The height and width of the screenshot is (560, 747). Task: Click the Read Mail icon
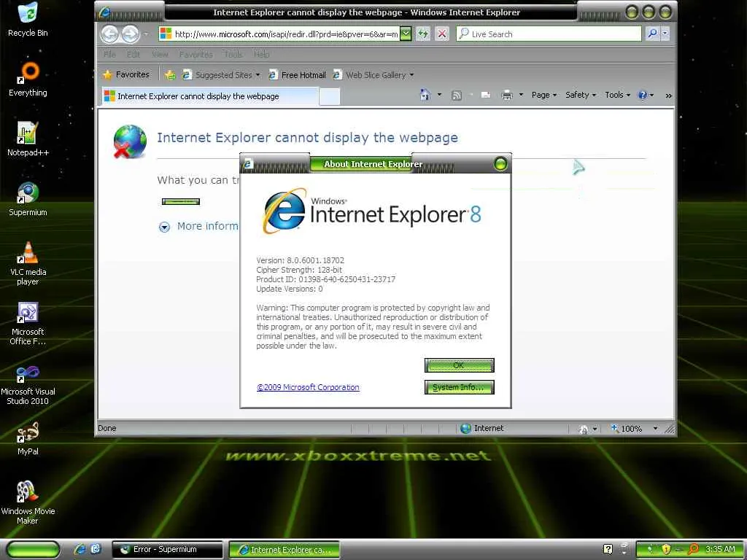[x=485, y=96]
